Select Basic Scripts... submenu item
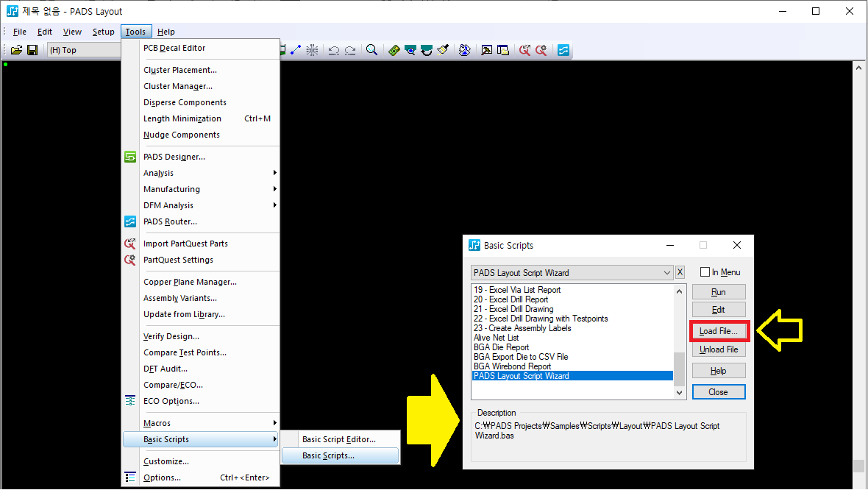 click(x=341, y=455)
